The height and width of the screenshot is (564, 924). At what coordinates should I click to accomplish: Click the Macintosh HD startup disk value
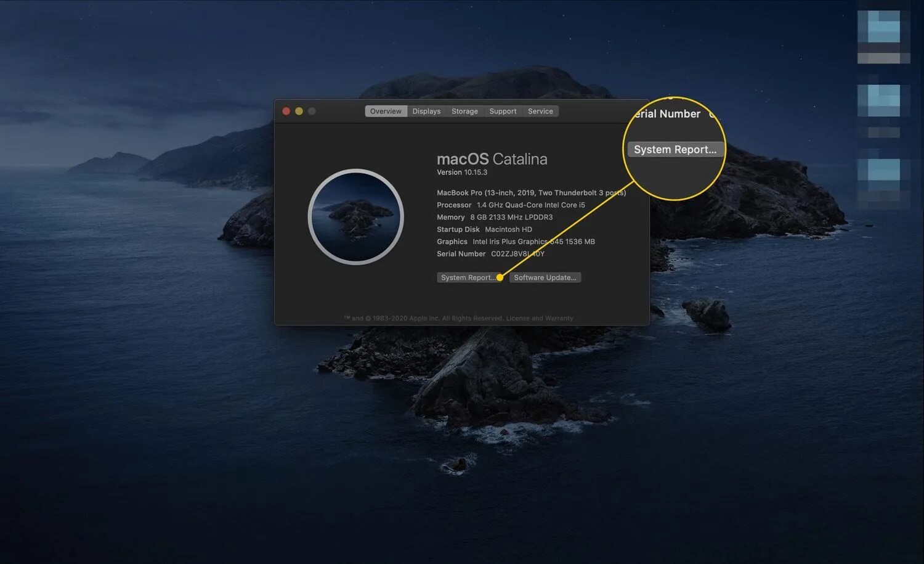click(x=508, y=229)
